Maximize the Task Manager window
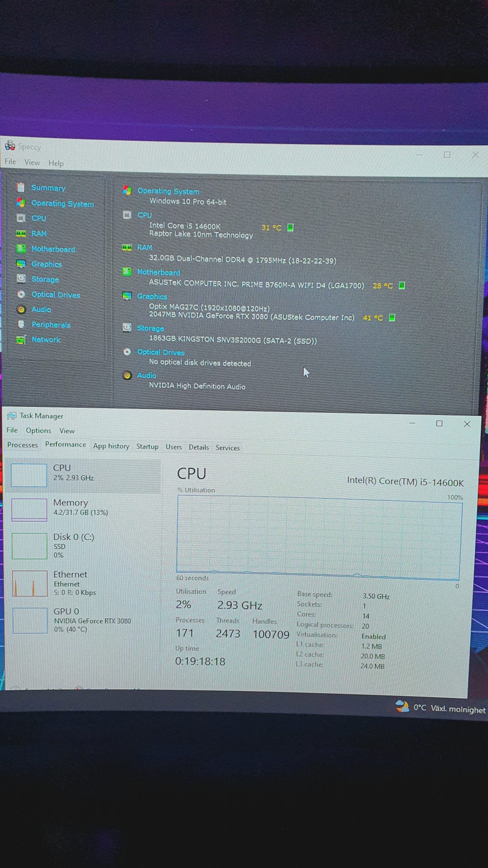 [439, 423]
